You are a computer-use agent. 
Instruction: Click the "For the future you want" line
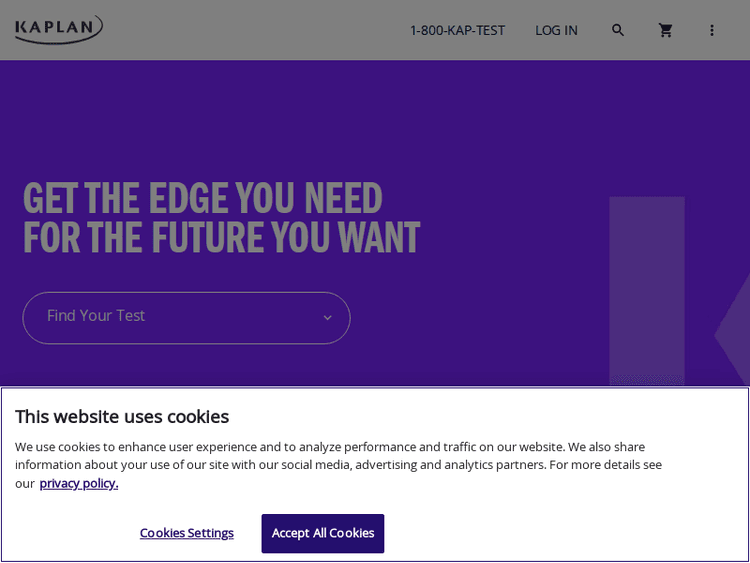click(221, 238)
